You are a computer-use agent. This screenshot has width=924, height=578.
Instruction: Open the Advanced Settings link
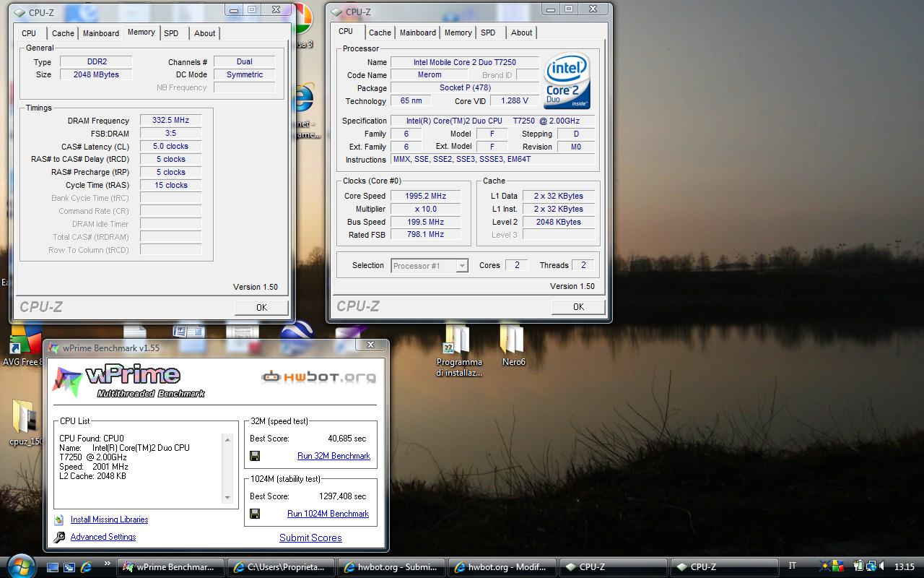pos(103,537)
